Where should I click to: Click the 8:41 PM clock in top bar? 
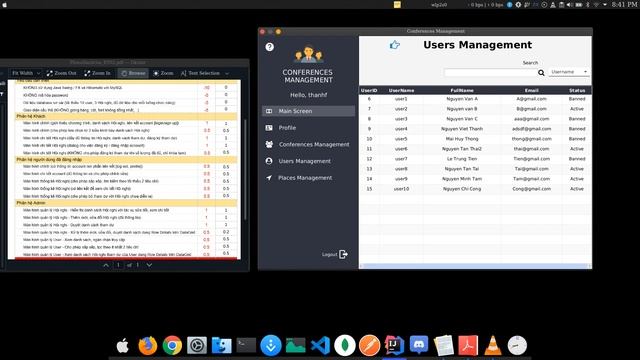click(625, 4)
